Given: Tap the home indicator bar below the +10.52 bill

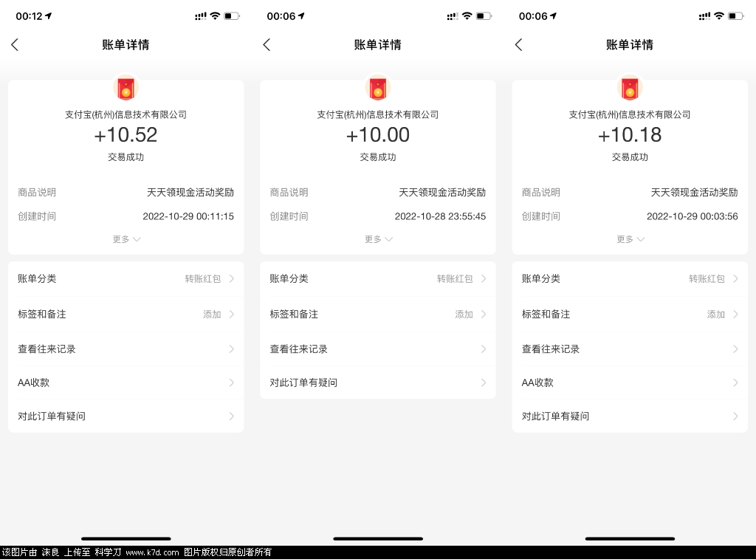Looking at the screenshot, I should click(x=126, y=539).
